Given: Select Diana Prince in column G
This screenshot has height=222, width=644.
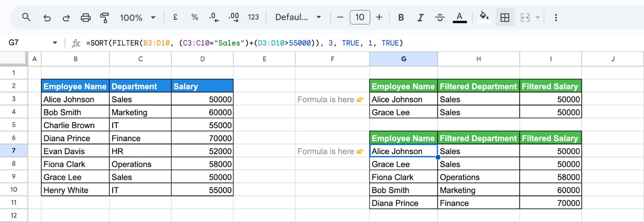Looking at the screenshot, I should (x=404, y=203).
